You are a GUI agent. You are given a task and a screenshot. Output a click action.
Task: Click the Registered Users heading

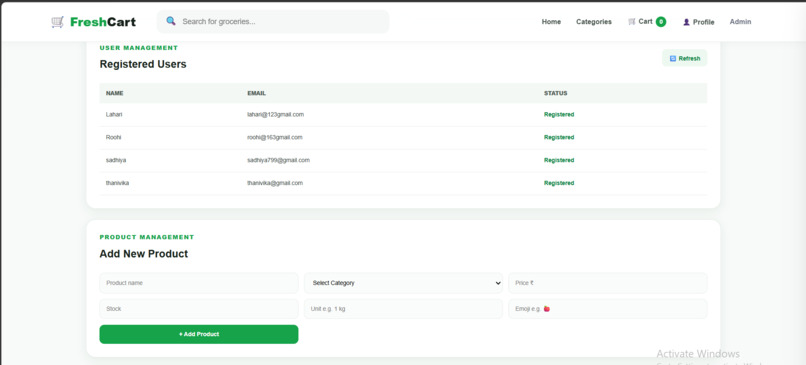tap(143, 64)
